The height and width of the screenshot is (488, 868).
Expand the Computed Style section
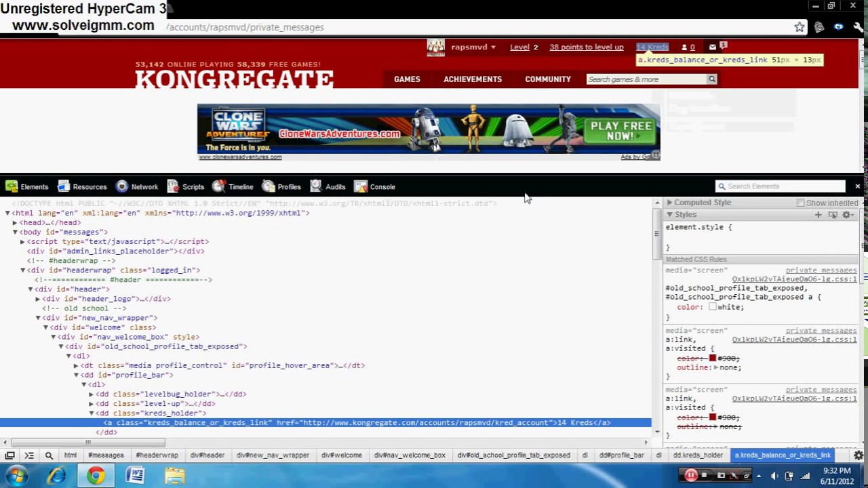click(x=669, y=203)
